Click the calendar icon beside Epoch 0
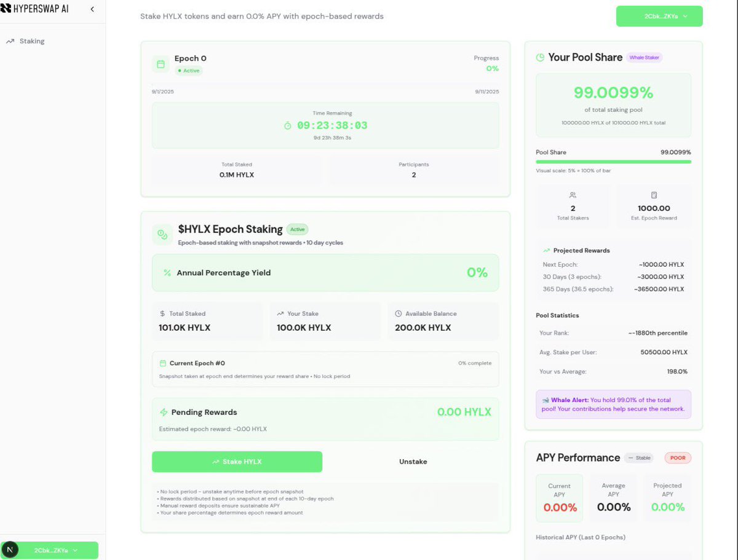738x560 pixels. coord(161,64)
